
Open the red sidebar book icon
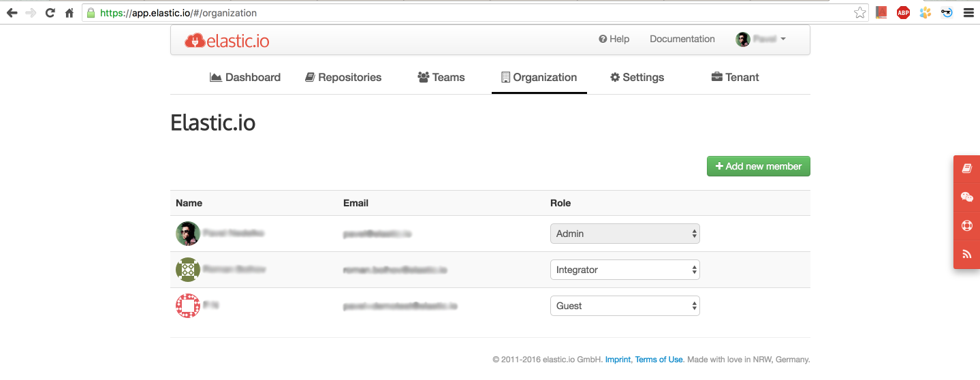(967, 168)
